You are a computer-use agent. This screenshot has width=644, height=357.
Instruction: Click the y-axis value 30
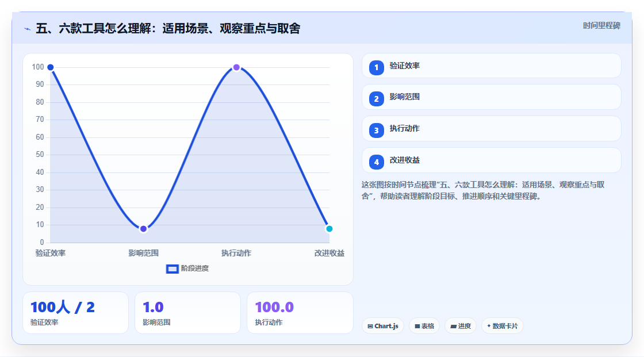[x=40, y=189]
